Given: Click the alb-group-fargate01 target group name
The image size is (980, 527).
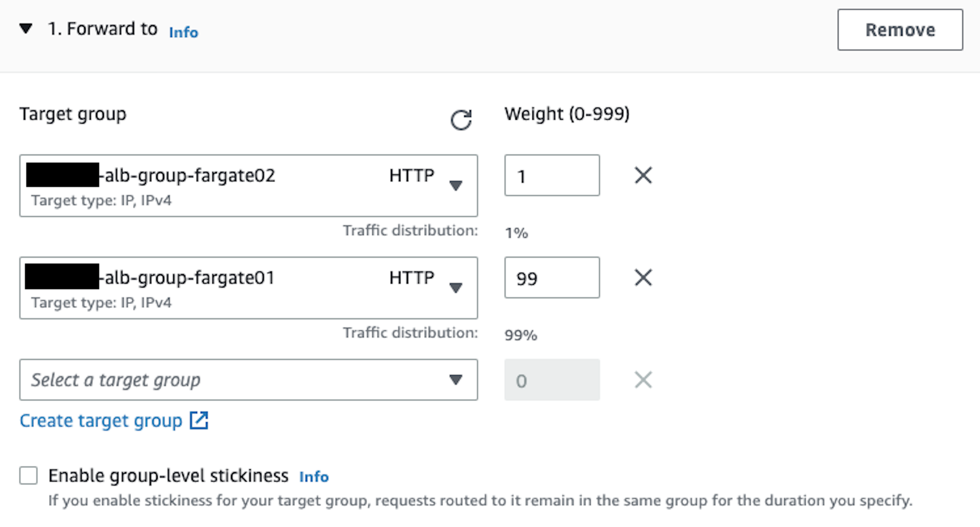Looking at the screenshot, I should click(190, 278).
